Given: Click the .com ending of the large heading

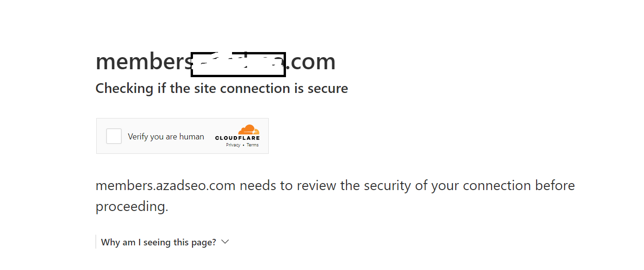Looking at the screenshot, I should point(311,62).
